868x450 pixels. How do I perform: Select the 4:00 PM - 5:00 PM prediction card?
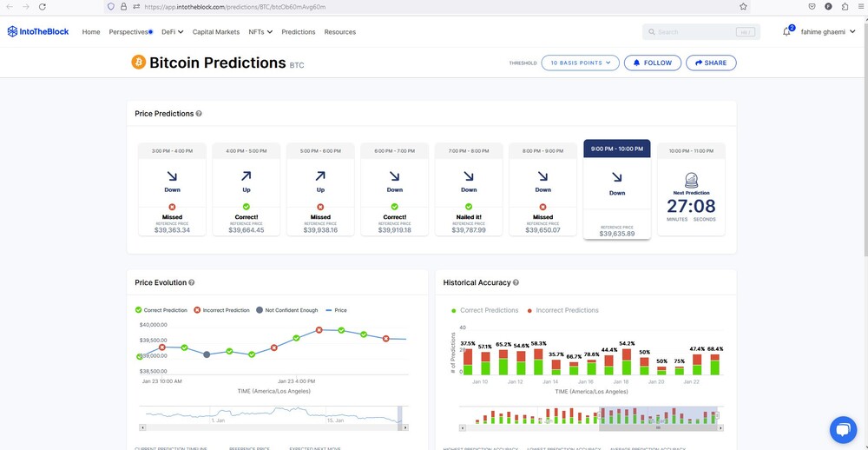(x=247, y=189)
